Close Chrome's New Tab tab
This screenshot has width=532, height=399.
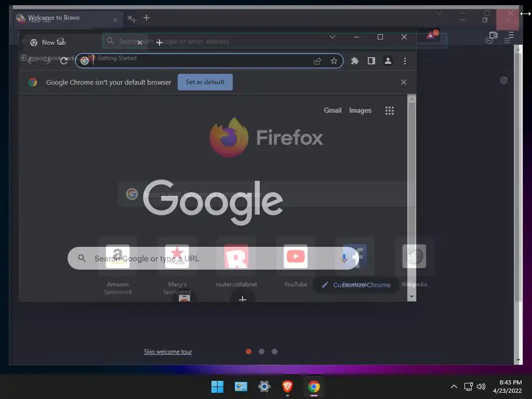pyautogui.click(x=139, y=43)
